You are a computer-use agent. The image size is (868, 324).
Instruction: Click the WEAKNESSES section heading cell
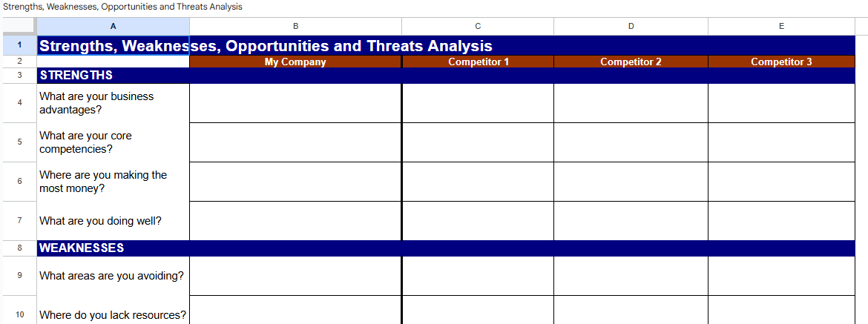tap(113, 248)
